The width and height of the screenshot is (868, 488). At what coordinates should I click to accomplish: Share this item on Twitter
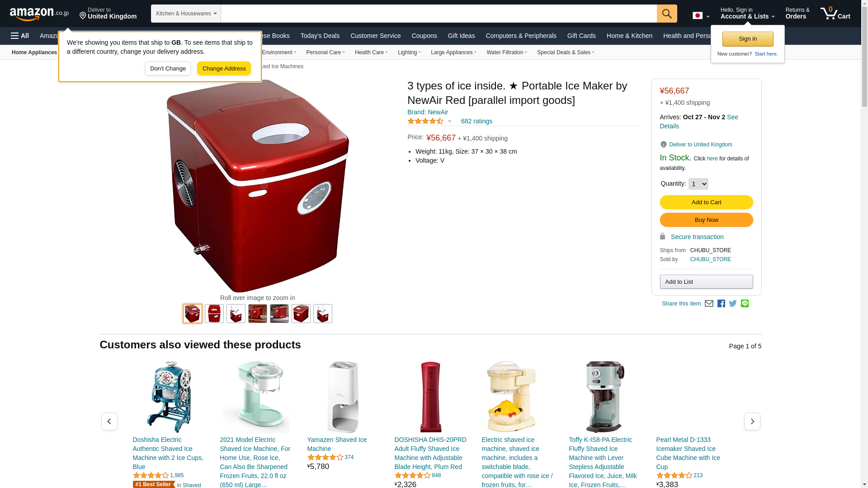tap(733, 304)
